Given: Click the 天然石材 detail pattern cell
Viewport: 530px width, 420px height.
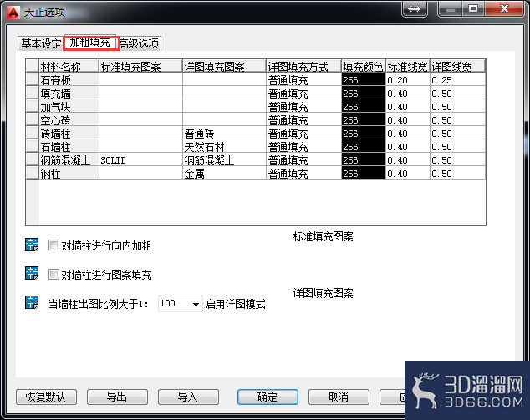Looking at the screenshot, I should [224, 147].
